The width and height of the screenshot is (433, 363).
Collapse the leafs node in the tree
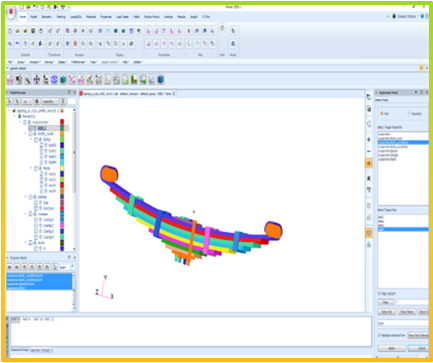point(26,243)
